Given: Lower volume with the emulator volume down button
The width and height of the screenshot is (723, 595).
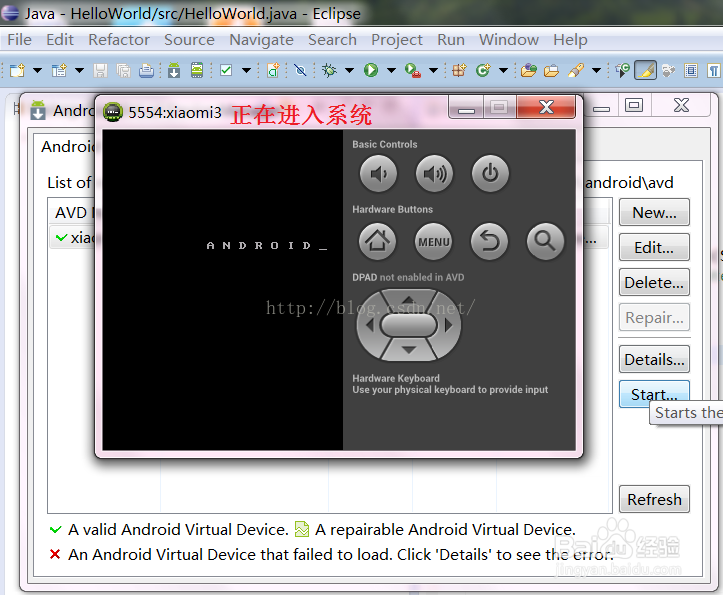Looking at the screenshot, I should pos(378,174).
